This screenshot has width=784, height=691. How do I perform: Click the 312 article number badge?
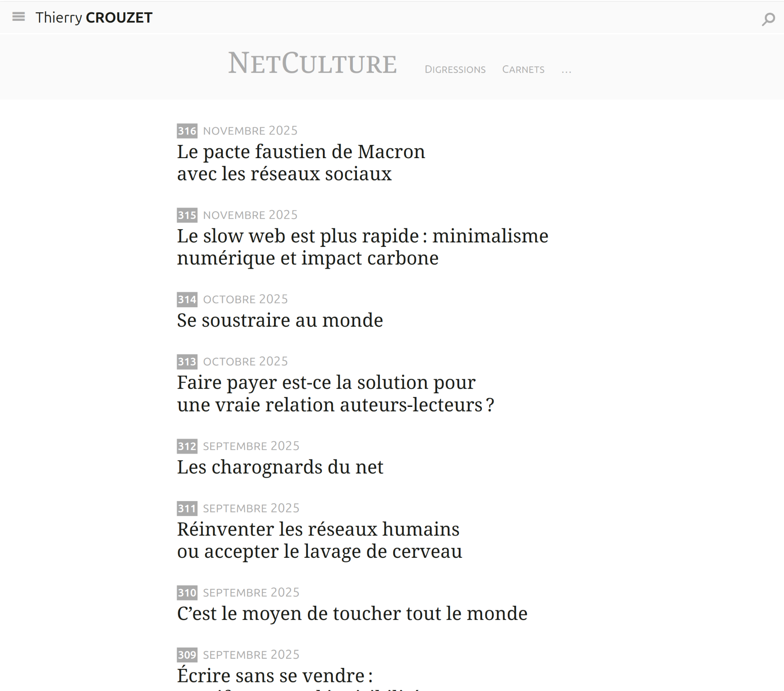point(187,446)
